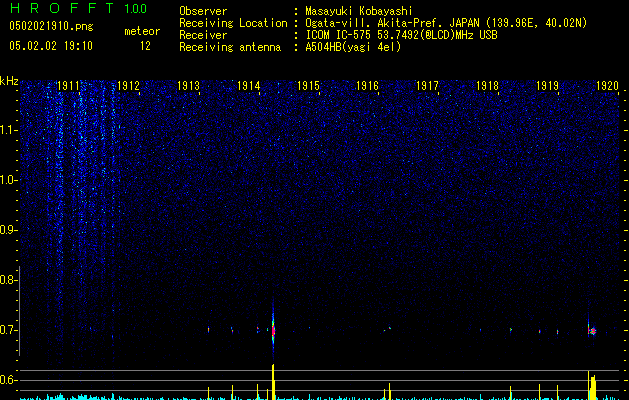
Task: Click the 1911 time axis label
Action: pos(69,86)
